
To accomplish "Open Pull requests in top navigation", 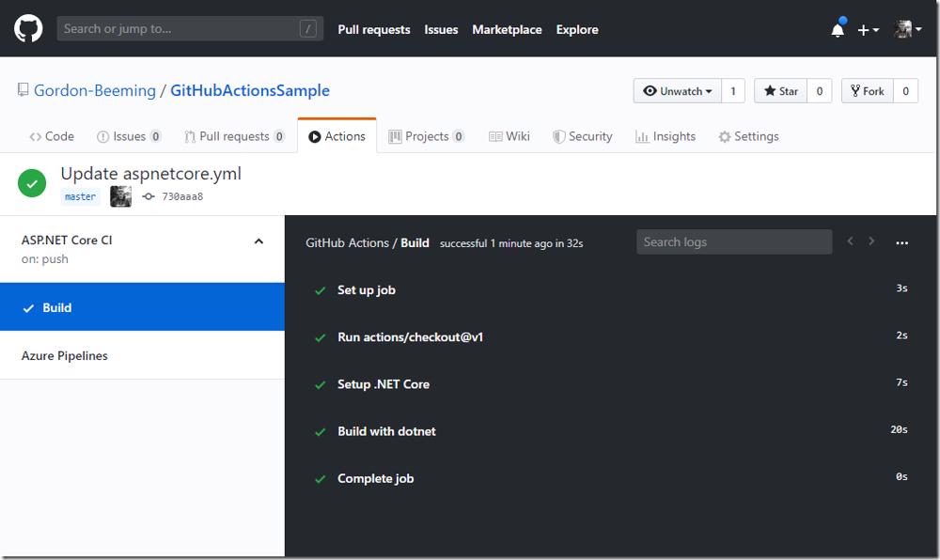I will coord(373,29).
